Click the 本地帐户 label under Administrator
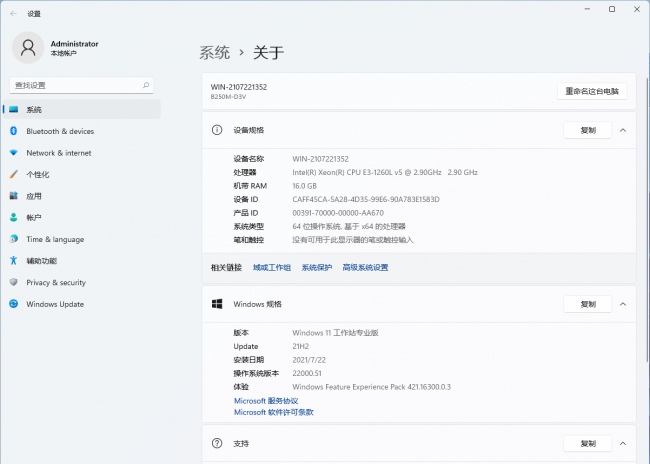 63,53
